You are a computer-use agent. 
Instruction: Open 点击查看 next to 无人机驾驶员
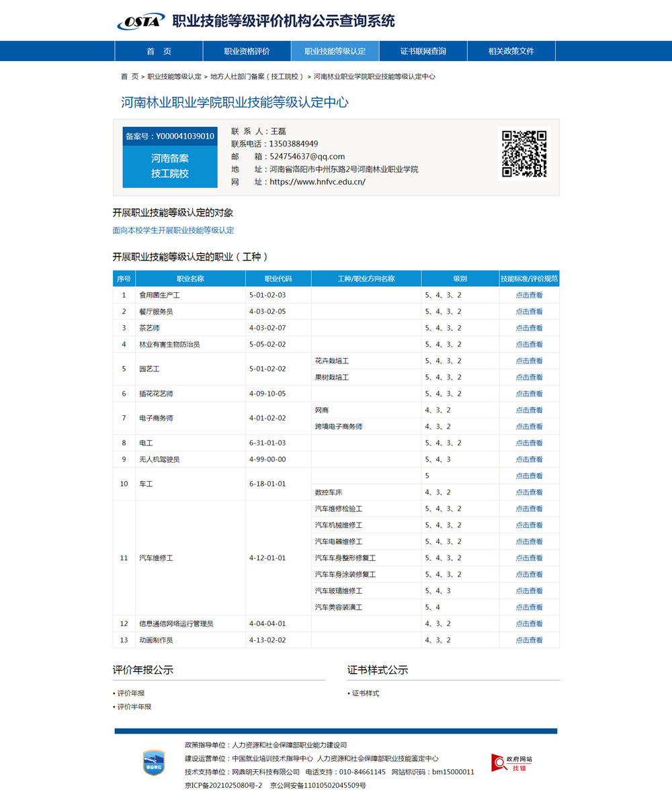pyautogui.click(x=529, y=459)
